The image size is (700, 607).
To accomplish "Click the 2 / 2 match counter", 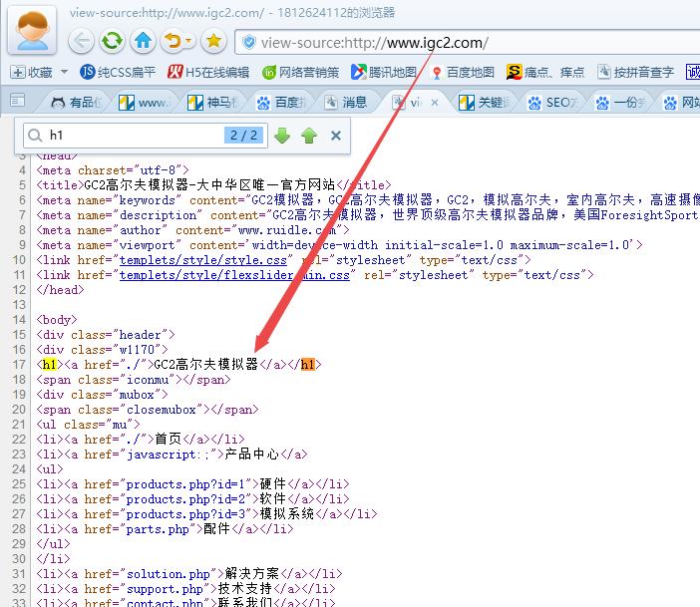I will coord(243,136).
